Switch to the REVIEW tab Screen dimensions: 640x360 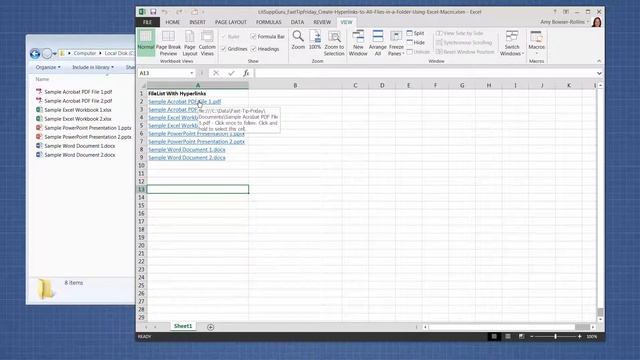322,22
